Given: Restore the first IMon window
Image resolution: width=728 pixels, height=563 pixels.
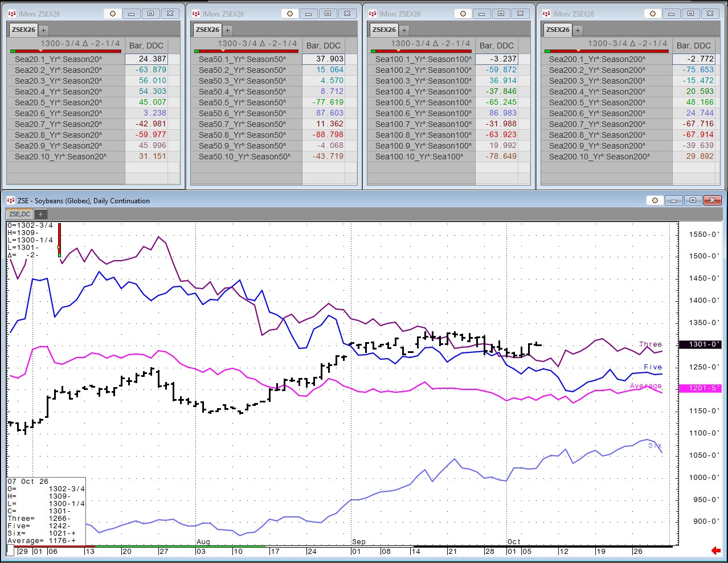Looking at the screenshot, I should pyautogui.click(x=150, y=14).
